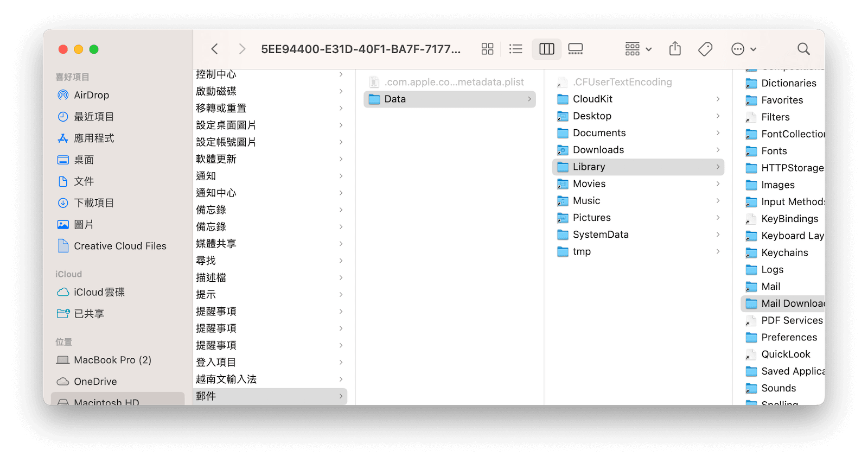868x462 pixels.
Task: Switch to icon grid view
Action: tap(487, 49)
